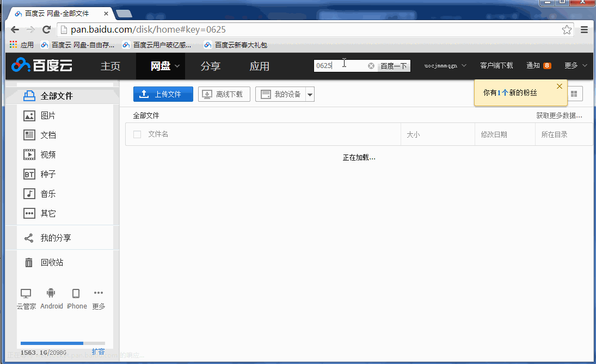Open a new browser tab

124,14
